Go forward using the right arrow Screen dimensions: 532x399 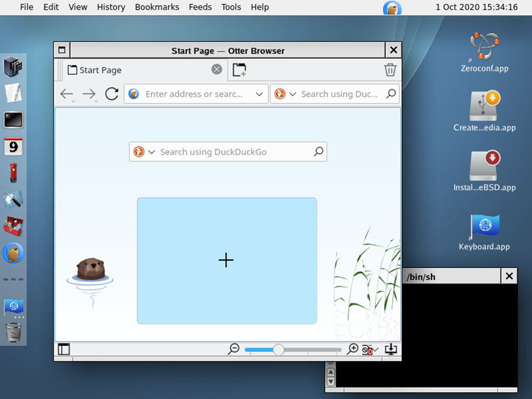(x=89, y=93)
